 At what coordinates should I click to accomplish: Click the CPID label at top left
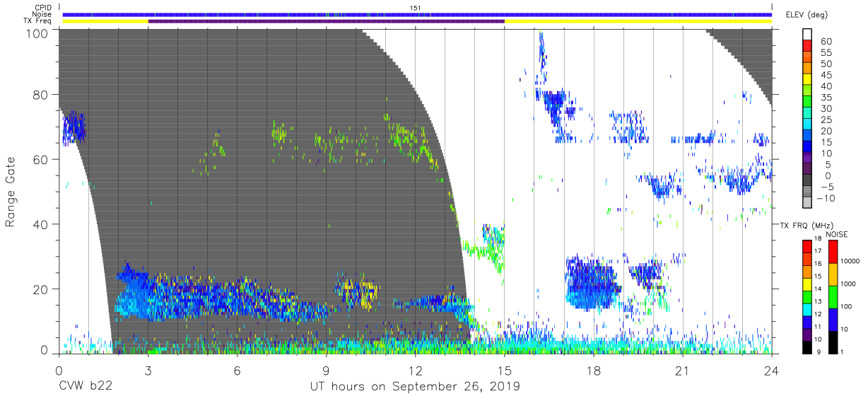click(x=44, y=7)
